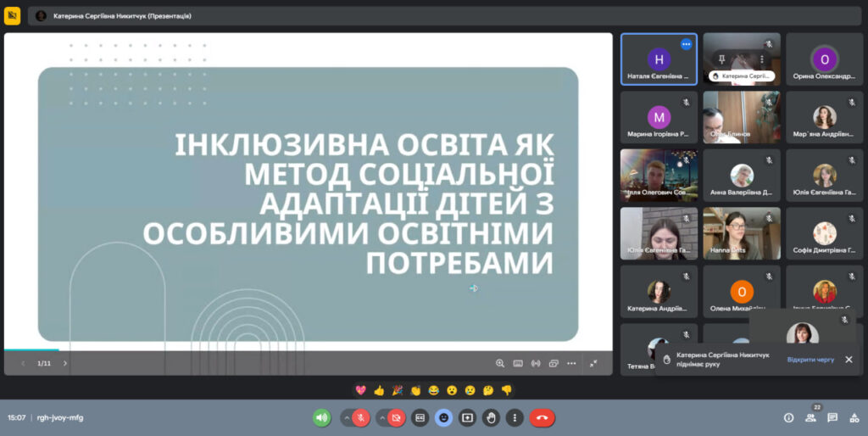Zoom in on the presentation slide
This screenshot has width=868, height=436.
(x=500, y=363)
